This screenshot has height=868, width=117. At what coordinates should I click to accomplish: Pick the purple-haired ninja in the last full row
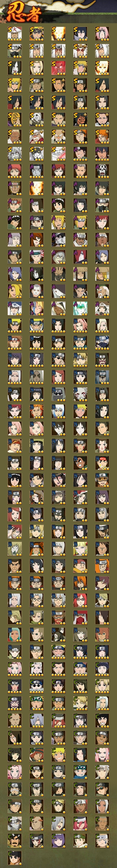click(58, 841)
